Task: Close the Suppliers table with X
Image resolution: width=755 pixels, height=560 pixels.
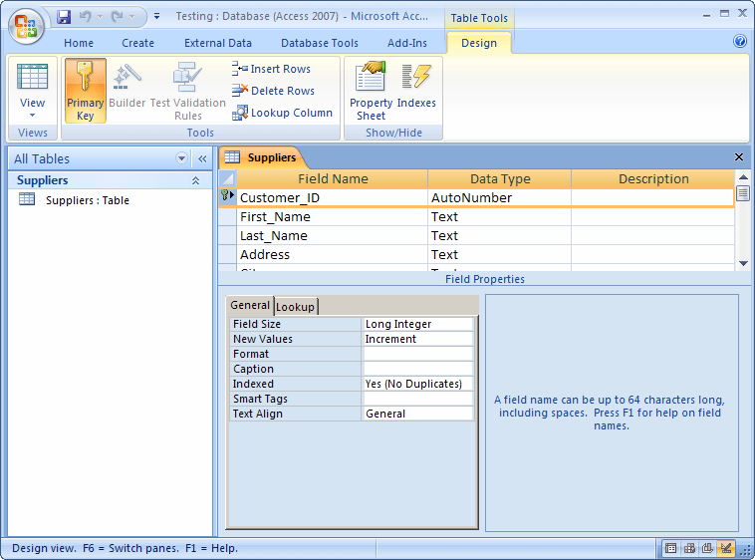Action: click(739, 157)
